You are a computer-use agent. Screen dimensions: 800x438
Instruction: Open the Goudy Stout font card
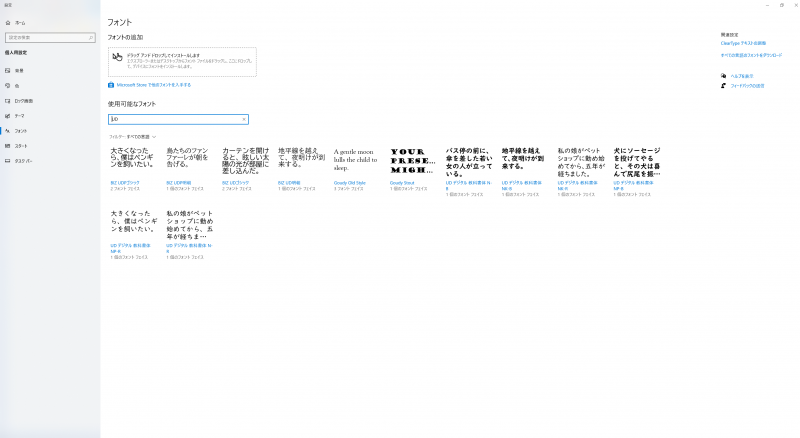[x=412, y=169]
